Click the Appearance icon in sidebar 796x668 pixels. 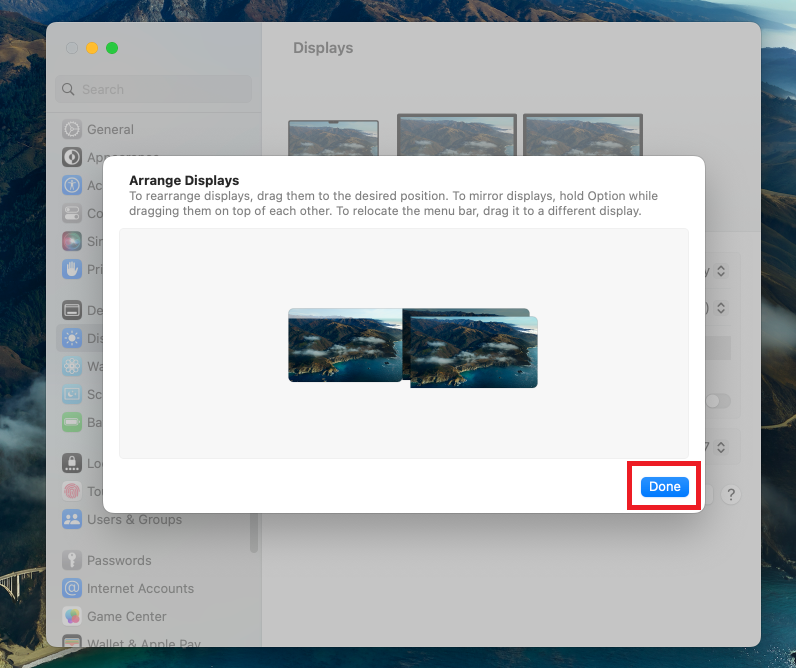pos(72,157)
